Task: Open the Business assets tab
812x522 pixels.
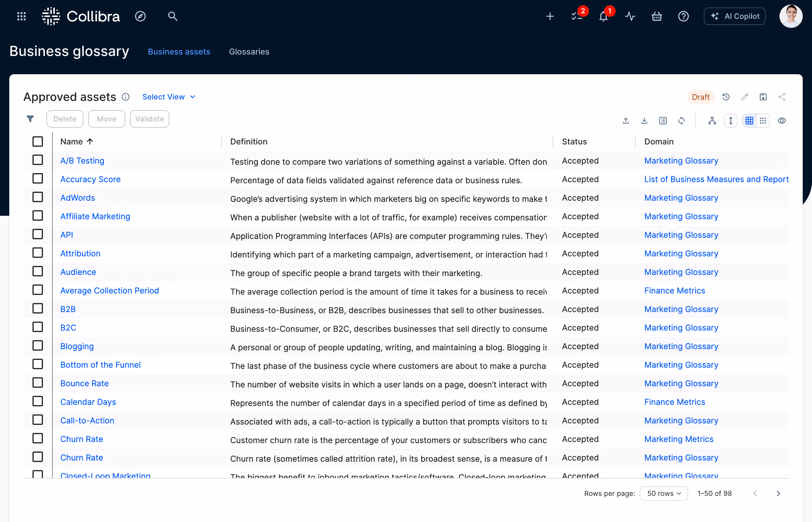Action: coord(179,52)
